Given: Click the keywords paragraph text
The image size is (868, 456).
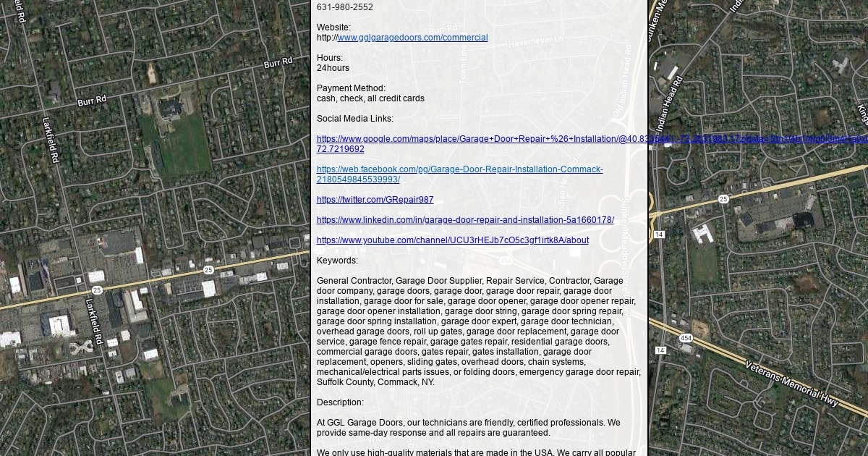Looking at the screenshot, I should (477, 332).
